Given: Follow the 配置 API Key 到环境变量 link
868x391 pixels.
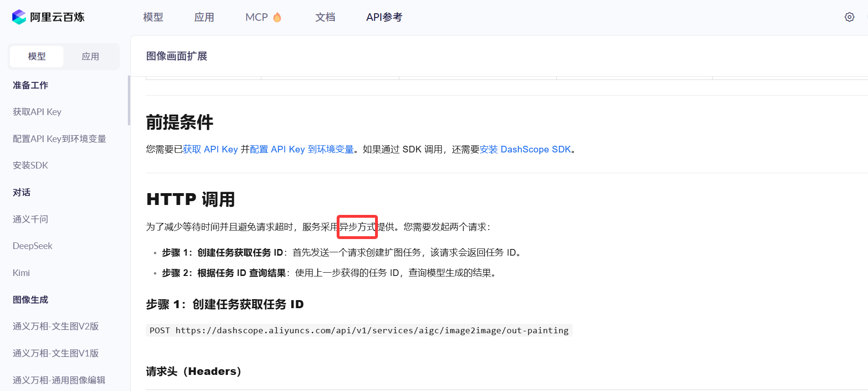Looking at the screenshot, I should pyautogui.click(x=302, y=149).
